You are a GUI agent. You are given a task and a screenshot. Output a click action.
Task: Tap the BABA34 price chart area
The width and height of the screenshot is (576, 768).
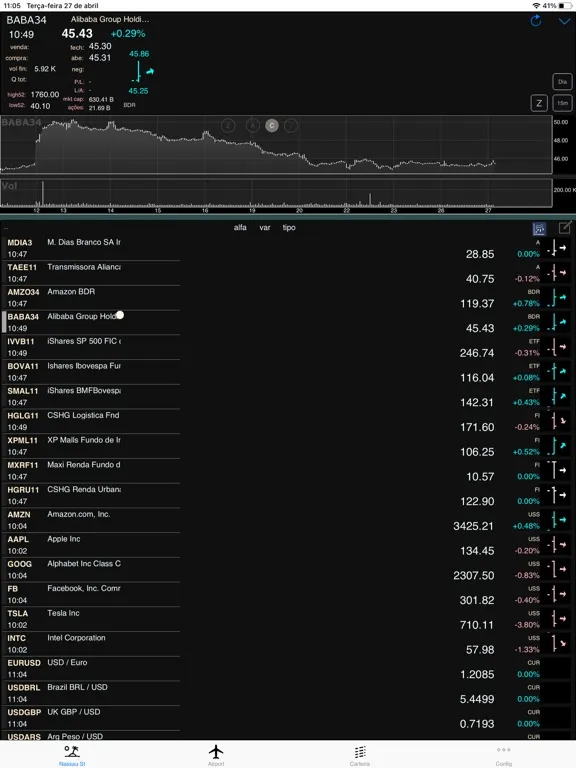pos(276,144)
